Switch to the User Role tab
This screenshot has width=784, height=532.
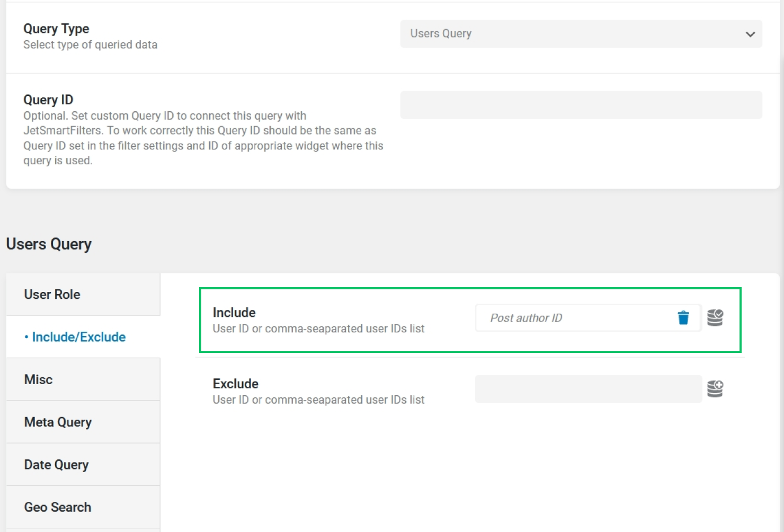83,294
